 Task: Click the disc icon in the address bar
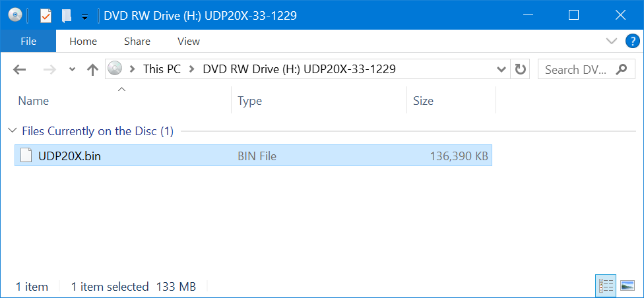click(115, 69)
